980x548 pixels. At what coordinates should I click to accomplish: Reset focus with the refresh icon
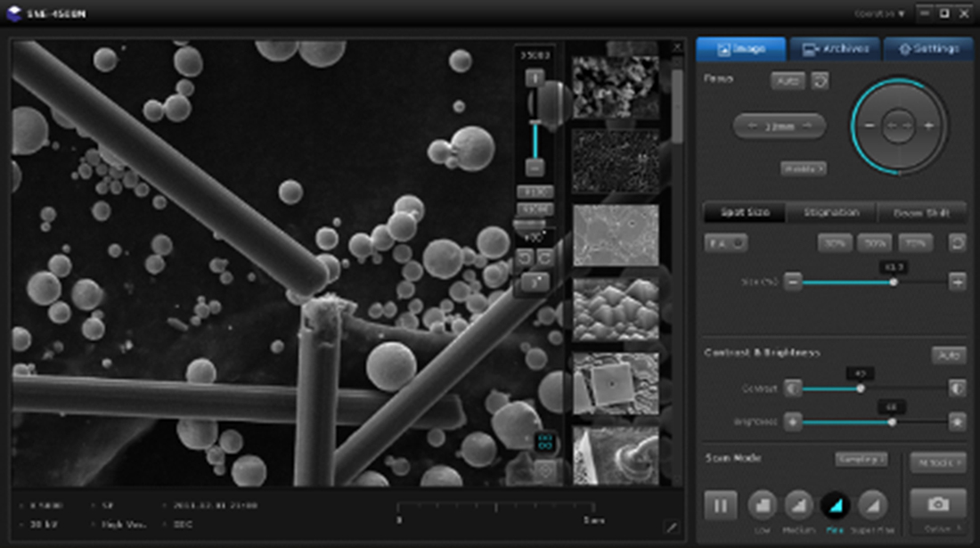point(820,81)
